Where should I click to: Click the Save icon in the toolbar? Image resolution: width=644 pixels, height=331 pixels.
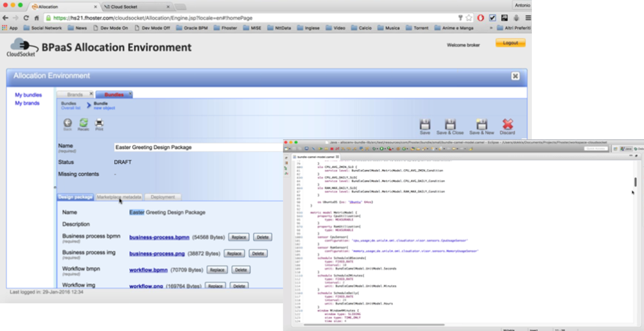pyautogui.click(x=425, y=124)
